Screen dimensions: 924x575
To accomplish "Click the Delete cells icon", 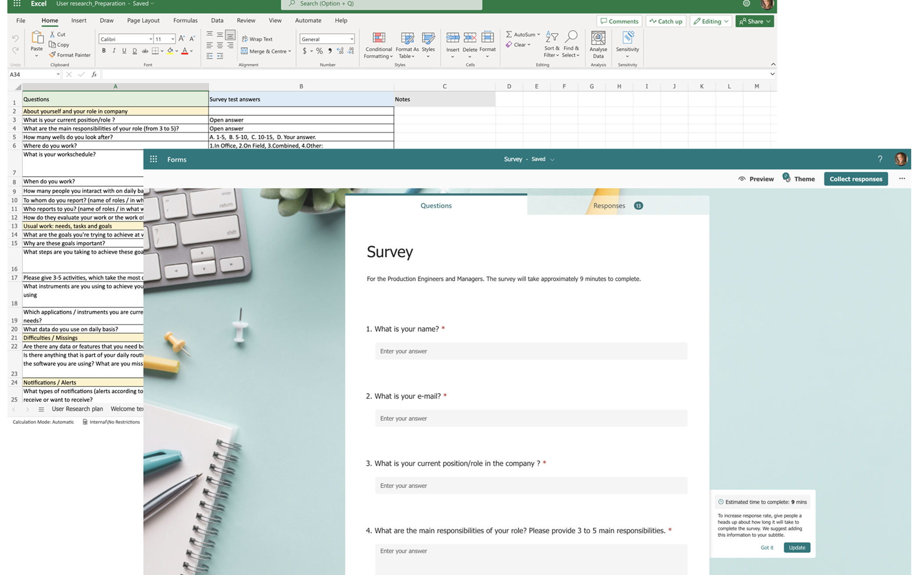I will (470, 38).
